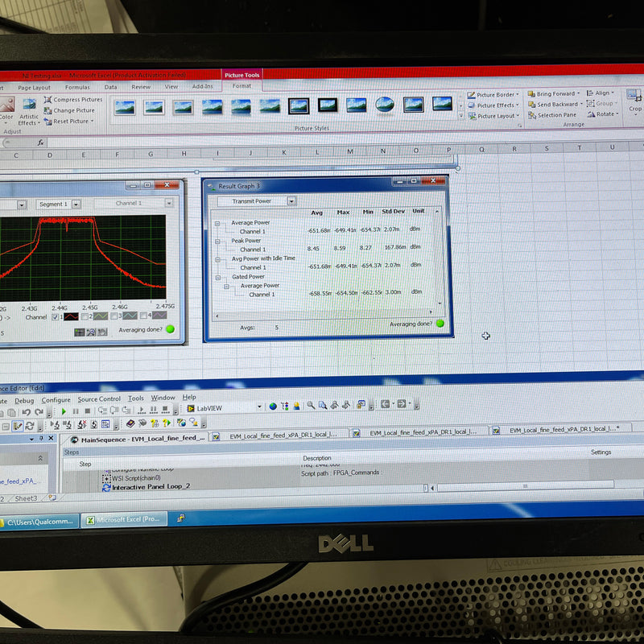Switch to the Formulas ribbon tab
644x644 pixels.
tap(77, 87)
